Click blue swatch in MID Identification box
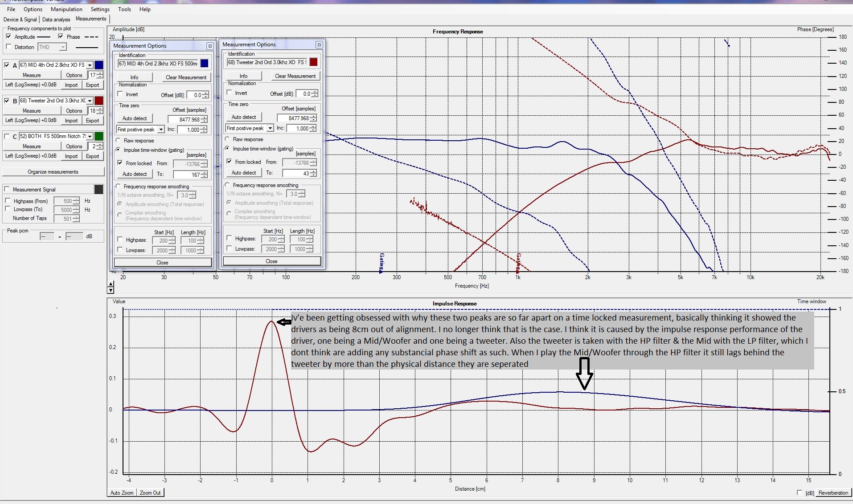853x504 pixels. pyautogui.click(x=205, y=63)
